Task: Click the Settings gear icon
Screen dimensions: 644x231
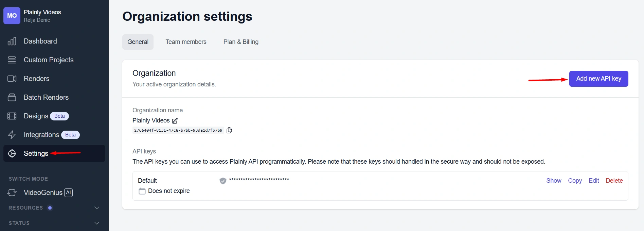Action: point(12,154)
